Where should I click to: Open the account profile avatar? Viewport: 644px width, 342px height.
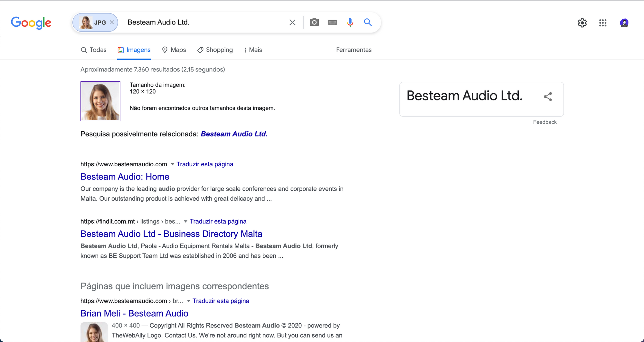click(x=624, y=23)
